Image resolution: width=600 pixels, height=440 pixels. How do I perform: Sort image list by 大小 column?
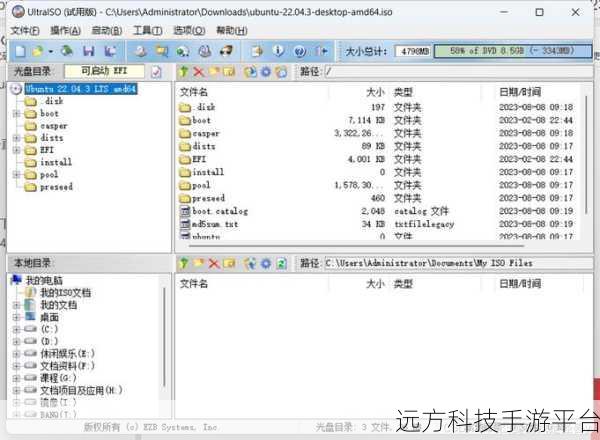tap(375, 92)
